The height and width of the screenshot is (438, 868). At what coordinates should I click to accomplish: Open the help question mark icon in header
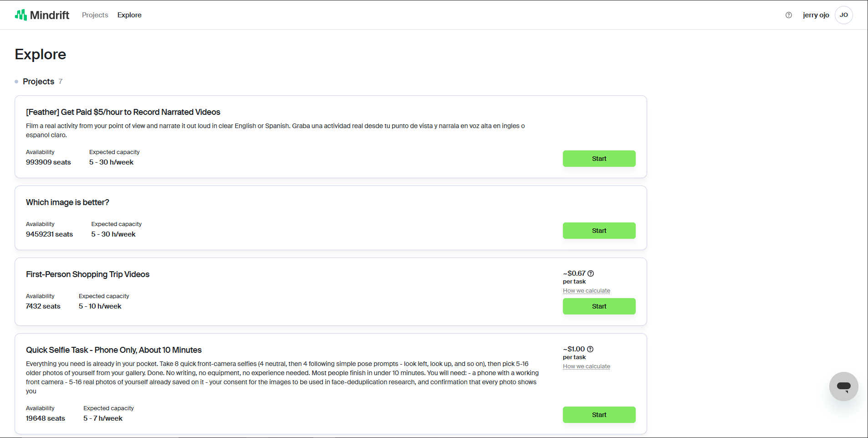789,15
